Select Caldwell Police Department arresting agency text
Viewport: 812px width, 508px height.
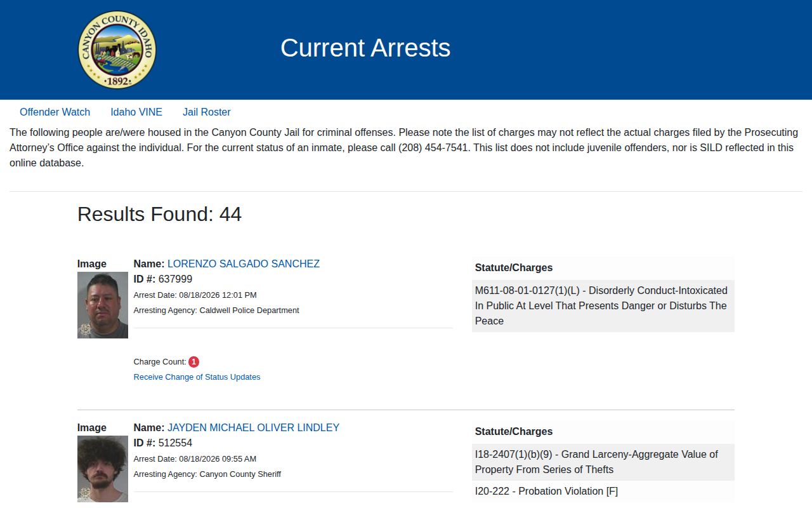[x=249, y=311]
